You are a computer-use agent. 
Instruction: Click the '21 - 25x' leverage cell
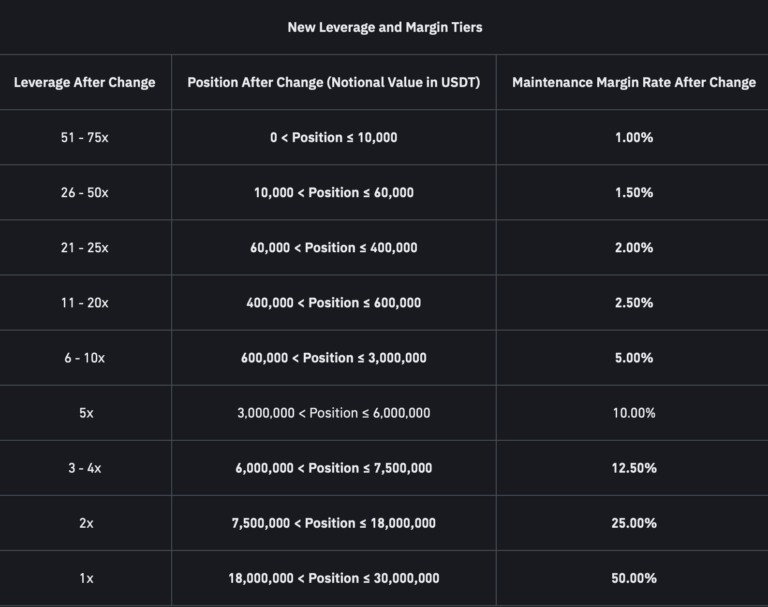click(85, 247)
